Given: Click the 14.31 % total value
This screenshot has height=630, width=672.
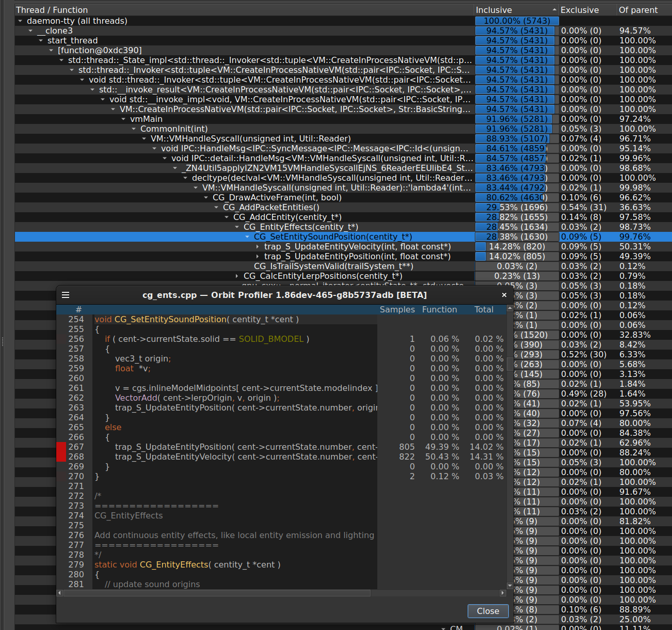Looking at the screenshot, I should (x=486, y=457).
